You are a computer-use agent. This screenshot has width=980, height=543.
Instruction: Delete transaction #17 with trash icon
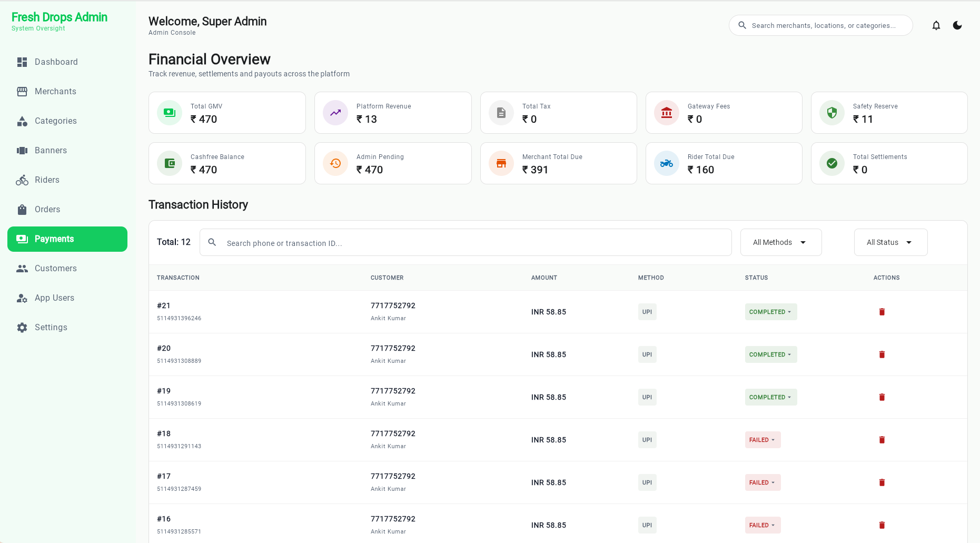coord(882,482)
